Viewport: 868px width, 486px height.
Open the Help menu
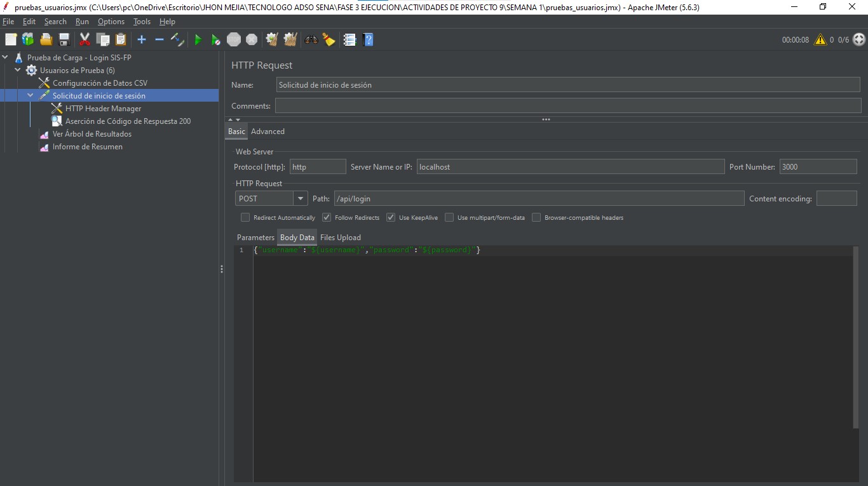(x=167, y=22)
